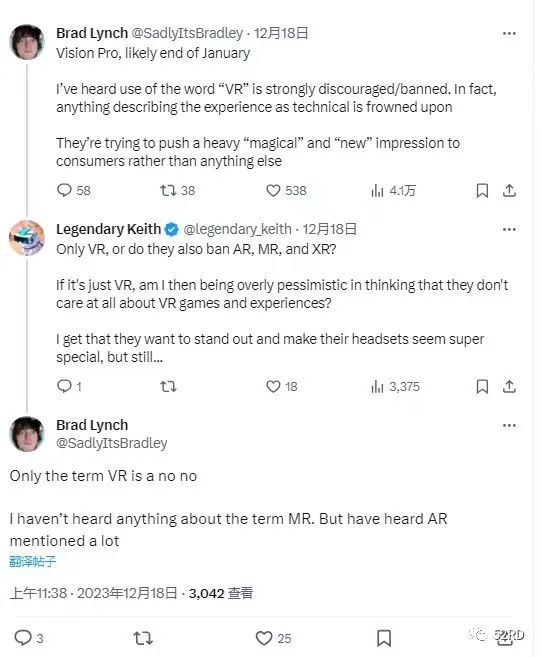The height and width of the screenshot is (657, 542).
Task: Click the 翻译帖子 translate post link
Action: pos(32,561)
